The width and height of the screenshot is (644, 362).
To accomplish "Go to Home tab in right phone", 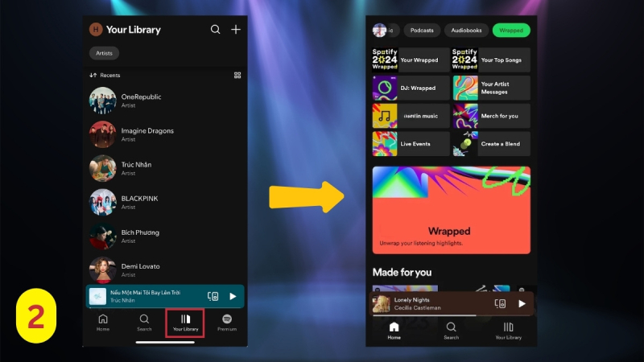I will click(x=394, y=331).
